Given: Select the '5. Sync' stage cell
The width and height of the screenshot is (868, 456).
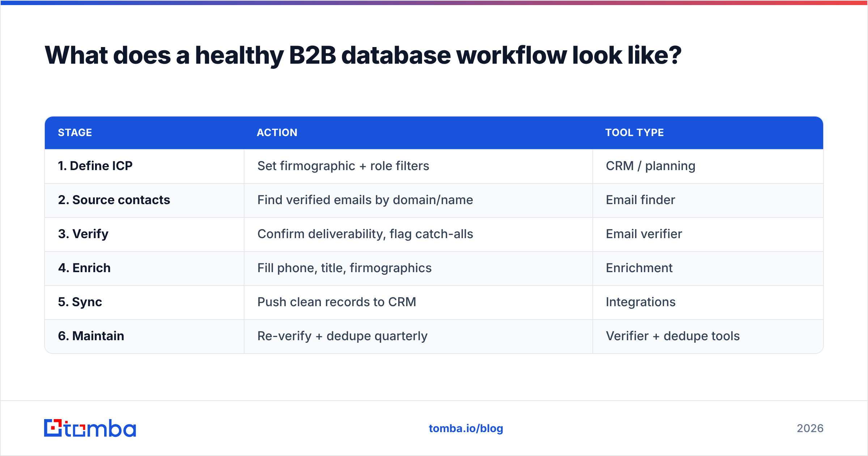Looking at the screenshot, I should click(144, 302).
